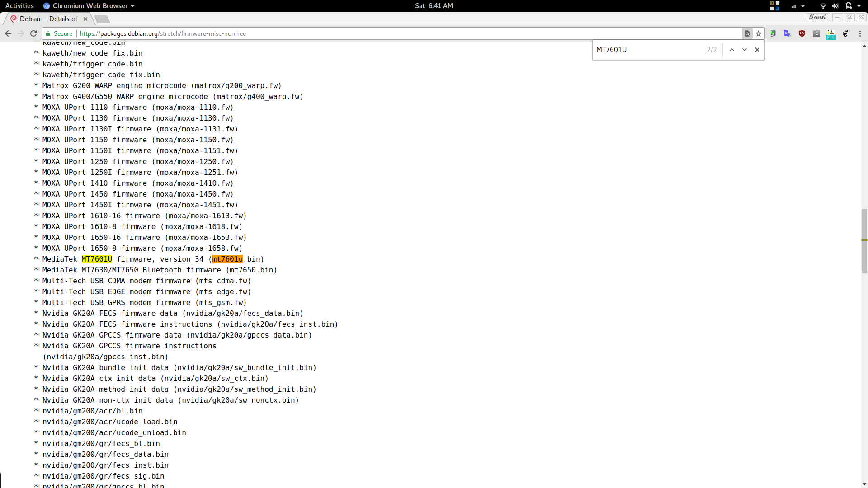Image resolution: width=868 pixels, height=488 pixels.
Task: Click the uBlock Origin extension icon
Action: (x=802, y=33)
